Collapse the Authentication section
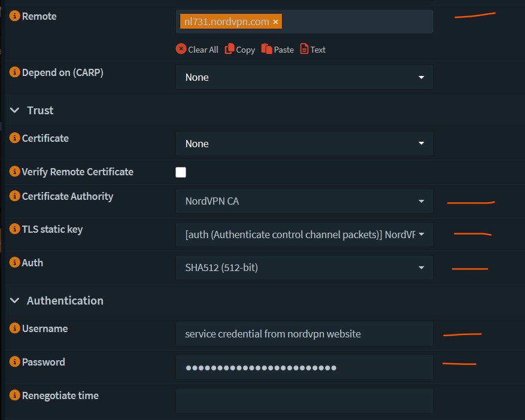Viewport: 525px width, 420px height. click(14, 301)
